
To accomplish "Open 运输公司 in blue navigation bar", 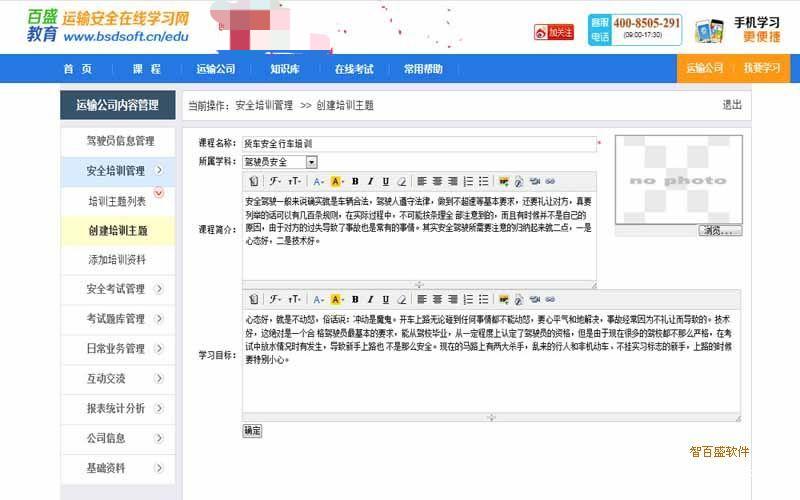I will coord(216,69).
